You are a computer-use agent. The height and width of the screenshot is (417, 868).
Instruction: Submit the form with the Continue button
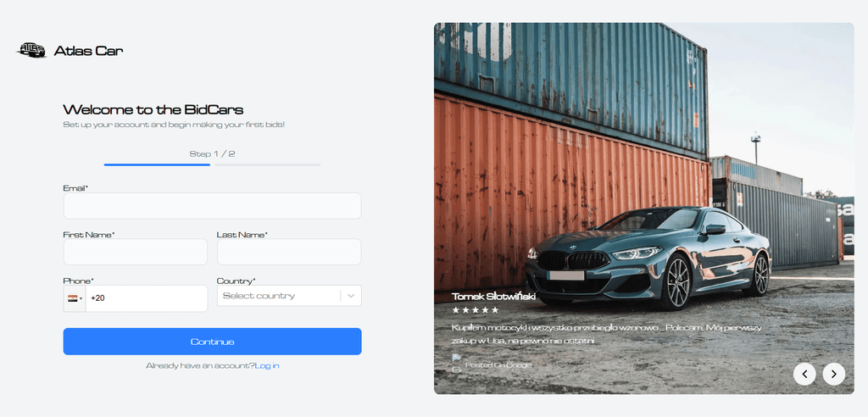click(x=212, y=341)
